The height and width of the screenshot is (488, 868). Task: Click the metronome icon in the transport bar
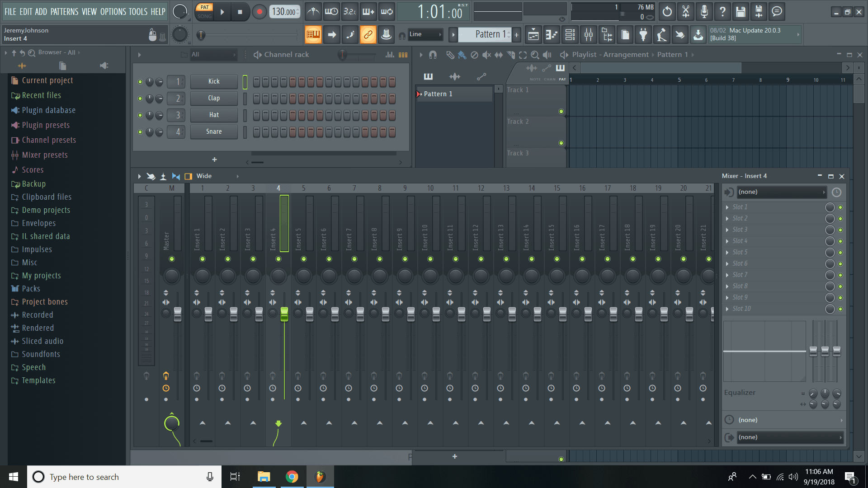point(313,11)
